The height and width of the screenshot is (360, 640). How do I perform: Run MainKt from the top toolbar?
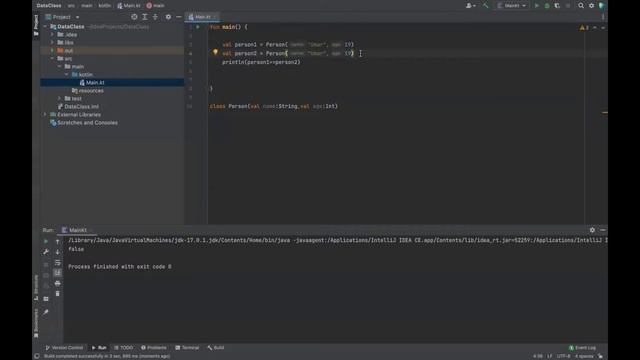(537, 6)
